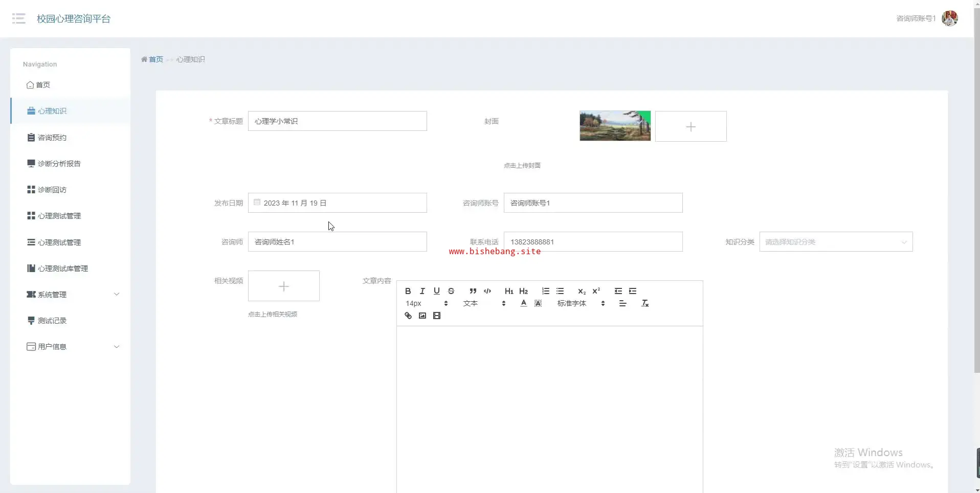Go to 首页 in the sidebar
The height and width of the screenshot is (493, 980).
click(71, 85)
